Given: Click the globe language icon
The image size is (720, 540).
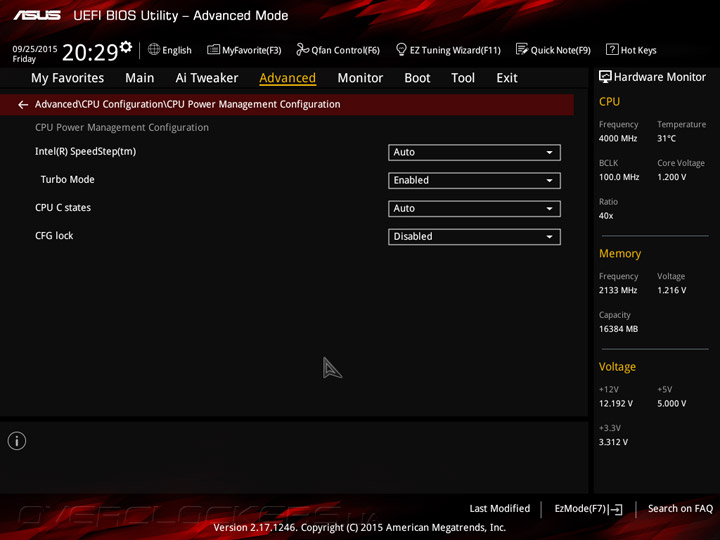Looking at the screenshot, I should click(154, 49).
